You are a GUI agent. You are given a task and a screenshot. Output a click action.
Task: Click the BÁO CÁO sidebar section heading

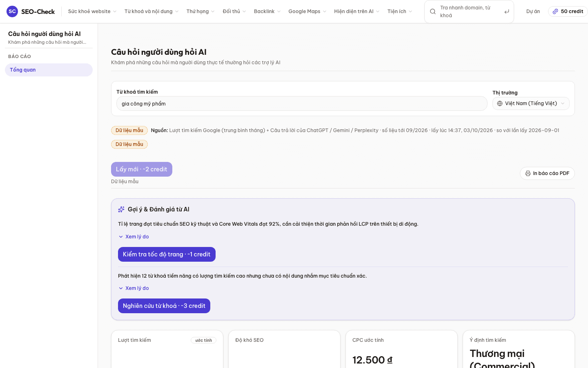(x=20, y=56)
